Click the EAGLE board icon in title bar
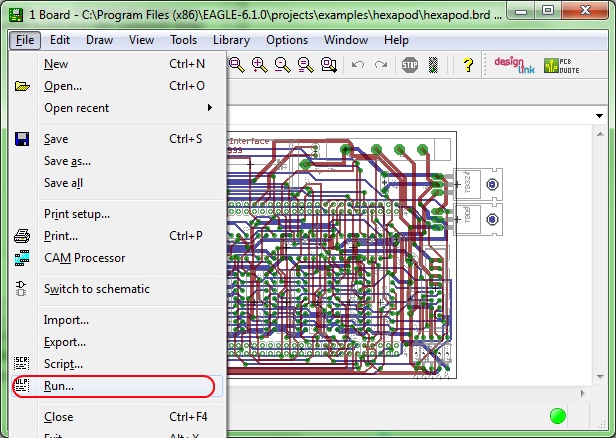Screen dimensions: 616x438 (16, 15)
